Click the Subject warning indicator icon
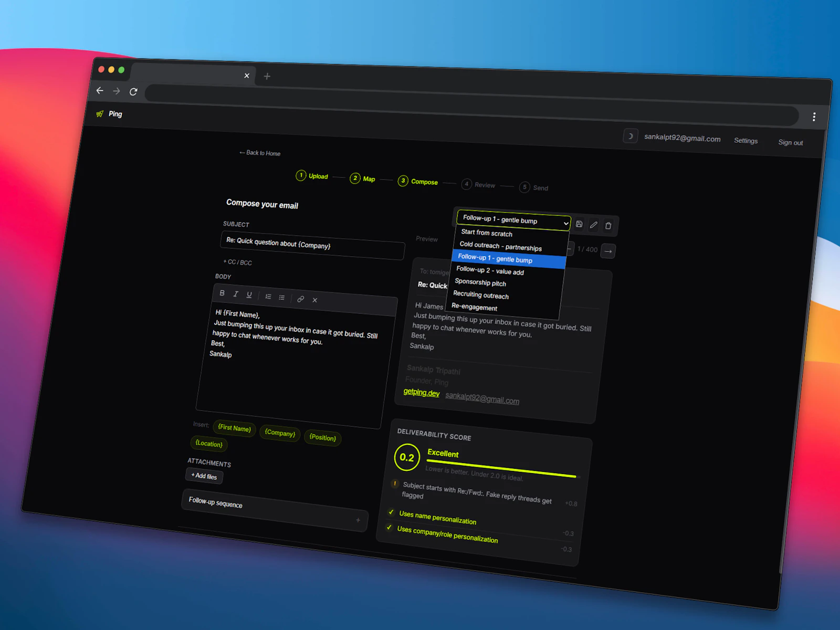This screenshot has width=840, height=630. (395, 484)
